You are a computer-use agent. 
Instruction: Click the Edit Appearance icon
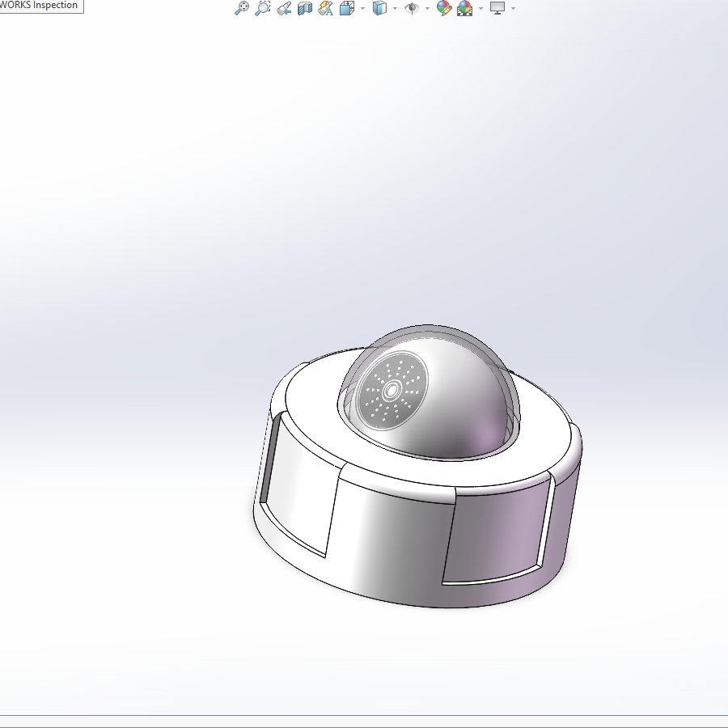(444, 8)
